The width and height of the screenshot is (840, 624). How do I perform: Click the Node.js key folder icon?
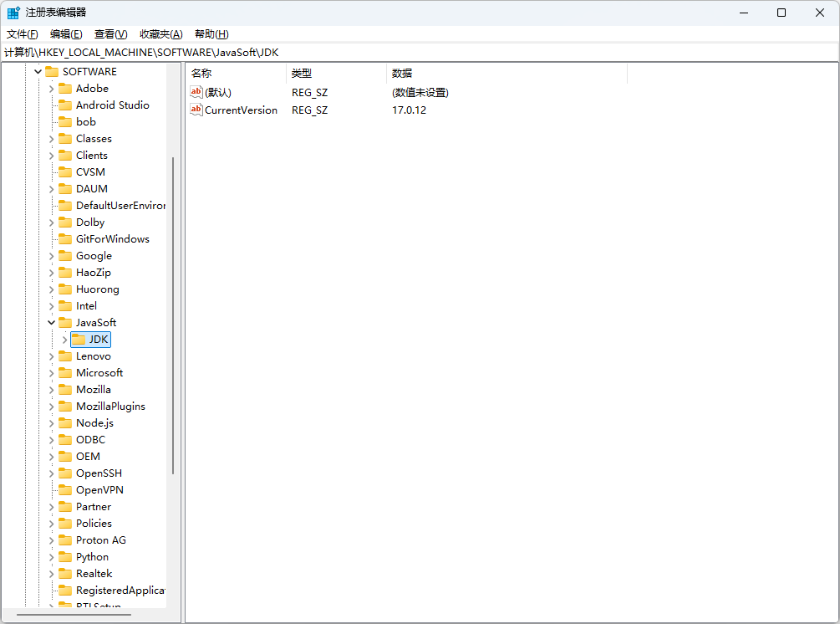[x=65, y=423]
